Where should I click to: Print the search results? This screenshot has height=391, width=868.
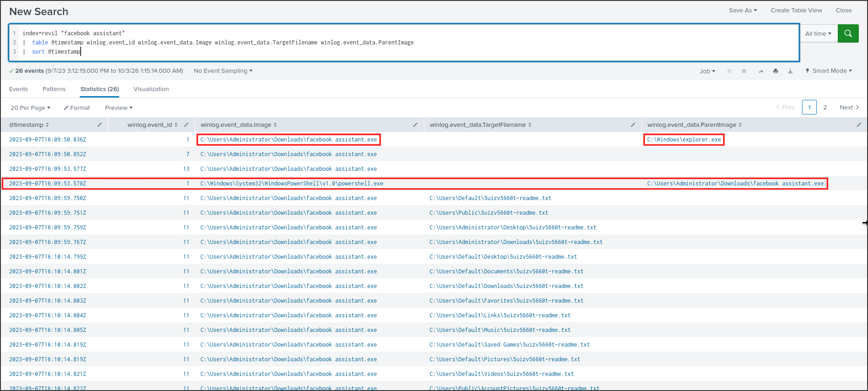tap(775, 71)
